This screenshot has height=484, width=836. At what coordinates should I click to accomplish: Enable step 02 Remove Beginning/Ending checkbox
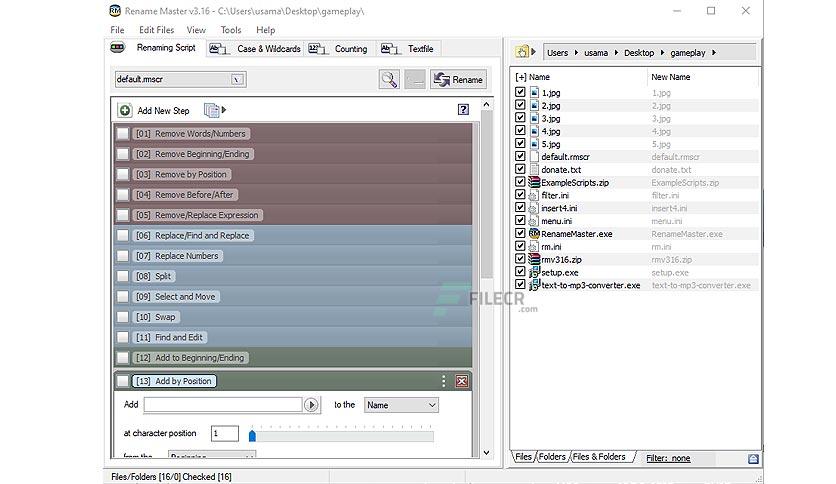[123, 154]
